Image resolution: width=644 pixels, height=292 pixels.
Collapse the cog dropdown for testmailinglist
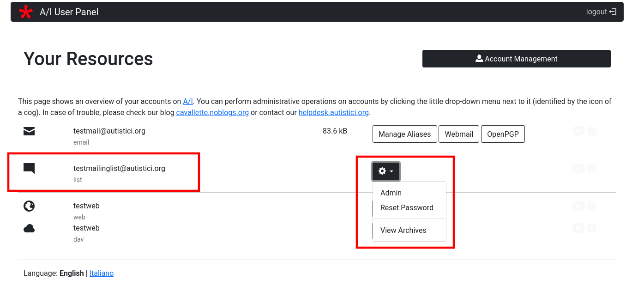(x=386, y=171)
